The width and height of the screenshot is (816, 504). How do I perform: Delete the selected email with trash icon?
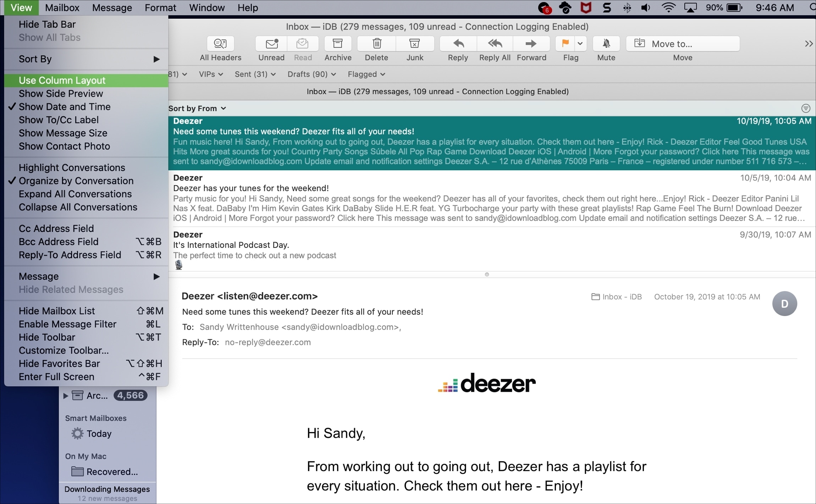click(x=377, y=44)
